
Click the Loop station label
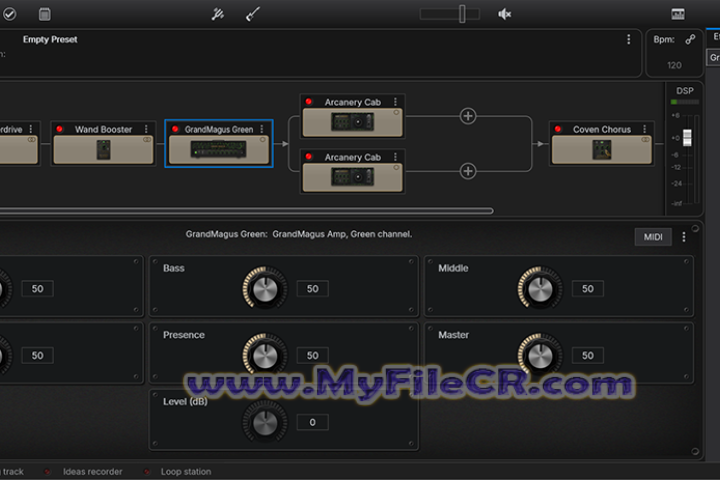click(x=186, y=472)
